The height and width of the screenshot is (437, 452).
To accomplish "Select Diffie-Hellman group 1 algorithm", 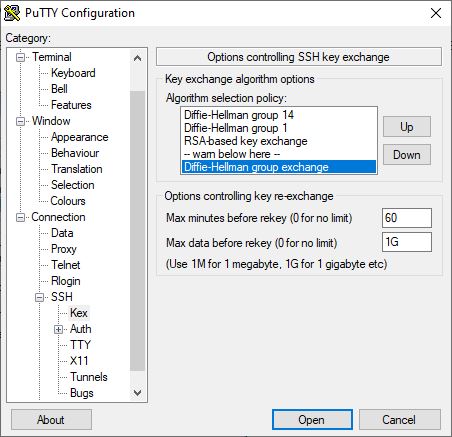I will point(279,128).
